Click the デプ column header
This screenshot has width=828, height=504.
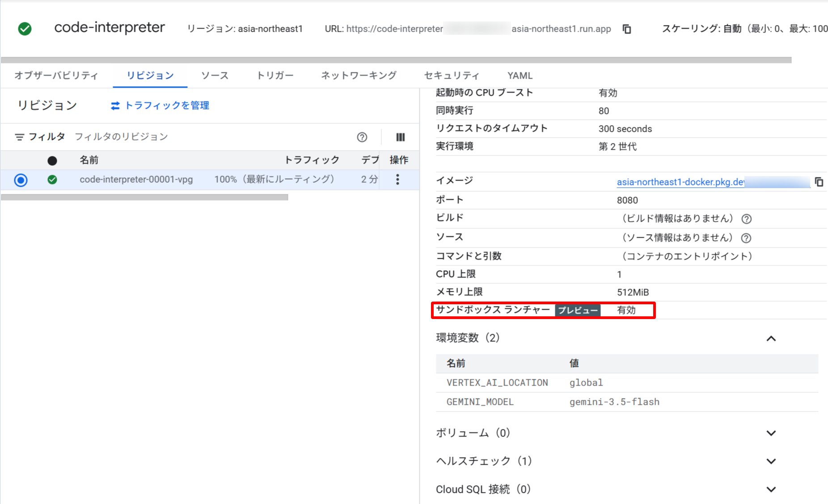click(x=370, y=160)
